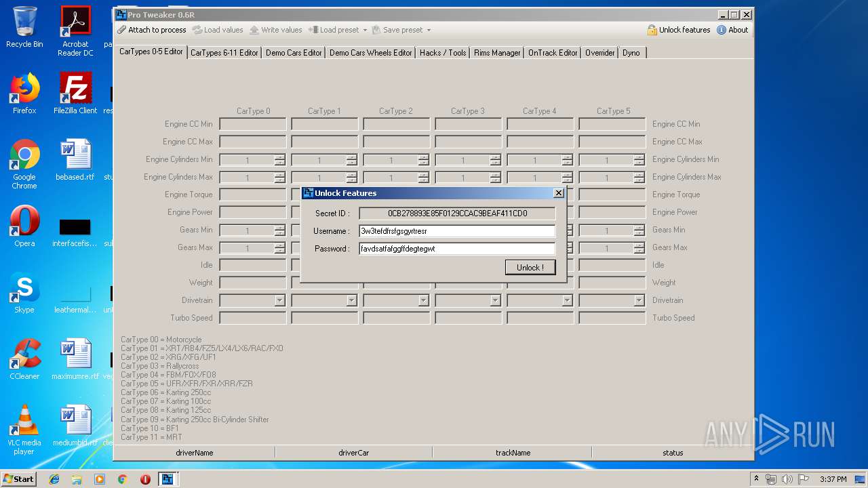Open Windows Explorer folder in taskbar

pyautogui.click(x=77, y=479)
